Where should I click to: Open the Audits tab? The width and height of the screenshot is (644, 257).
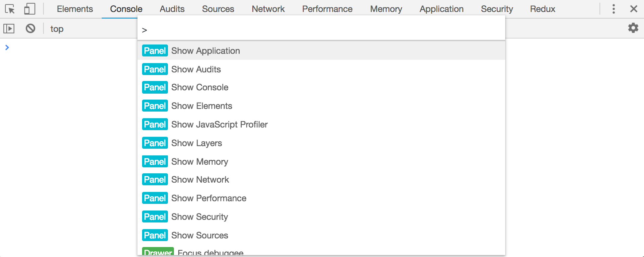[172, 9]
